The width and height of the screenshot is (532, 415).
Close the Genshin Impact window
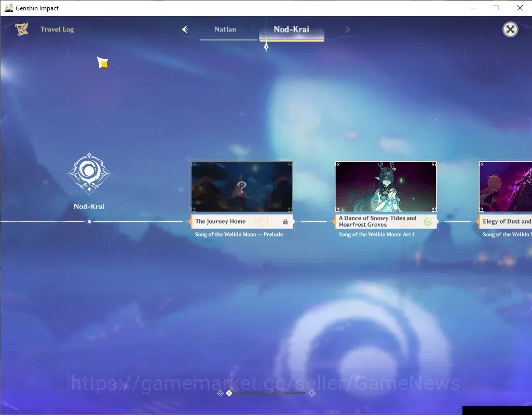[x=520, y=8]
